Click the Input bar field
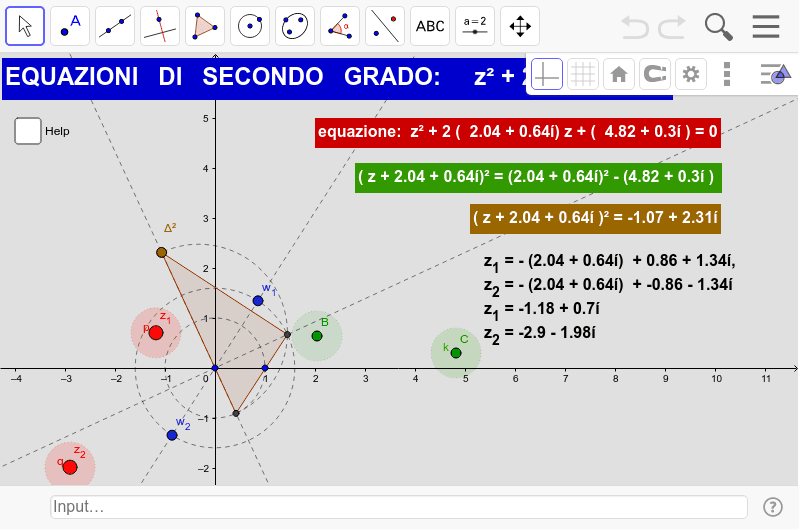Viewport: 800px width, 530px height. (399, 507)
